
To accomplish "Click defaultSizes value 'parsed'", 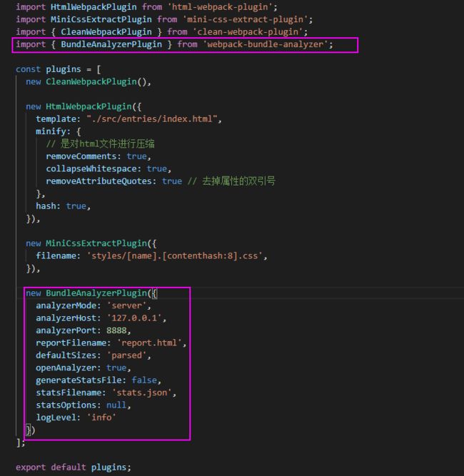I will pyautogui.click(x=126, y=355).
